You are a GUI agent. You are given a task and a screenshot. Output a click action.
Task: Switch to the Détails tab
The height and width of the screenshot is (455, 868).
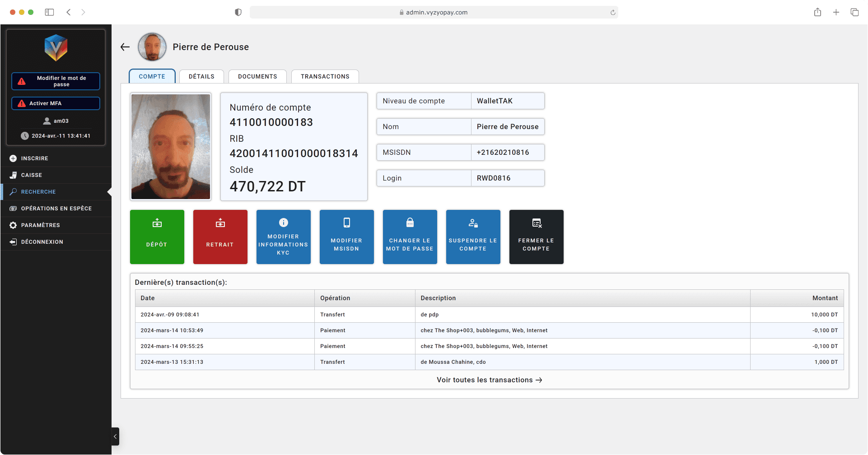pos(201,76)
